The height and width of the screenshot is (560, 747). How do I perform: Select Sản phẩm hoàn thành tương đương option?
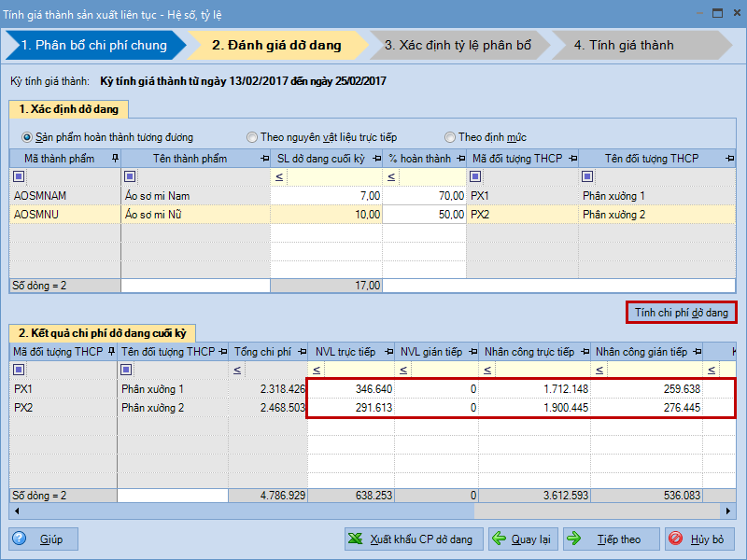pos(27,137)
